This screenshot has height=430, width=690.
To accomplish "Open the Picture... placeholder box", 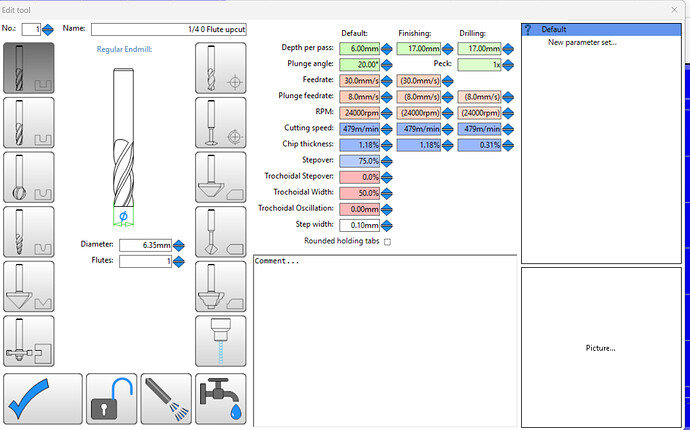I will point(601,347).
